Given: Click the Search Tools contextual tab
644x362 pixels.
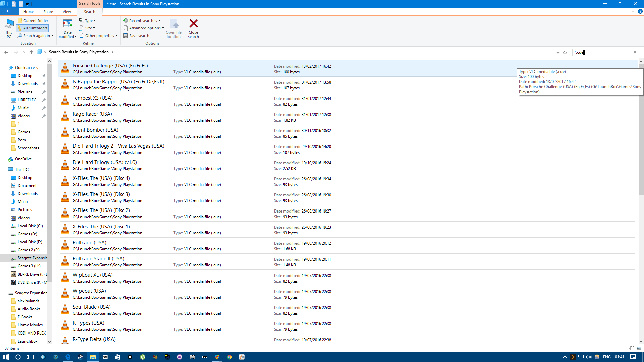Looking at the screenshot, I should (x=90, y=4).
